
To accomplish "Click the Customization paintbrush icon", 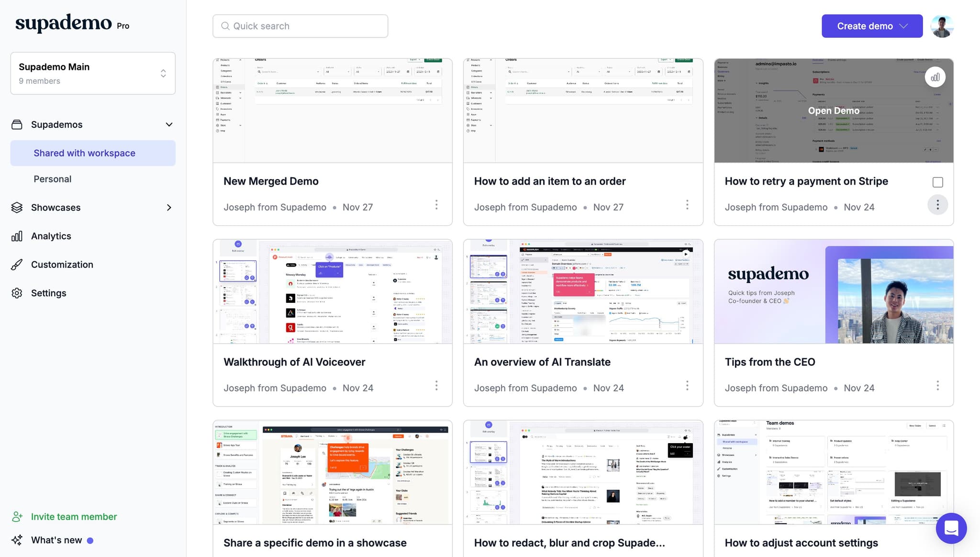I will coord(17,265).
